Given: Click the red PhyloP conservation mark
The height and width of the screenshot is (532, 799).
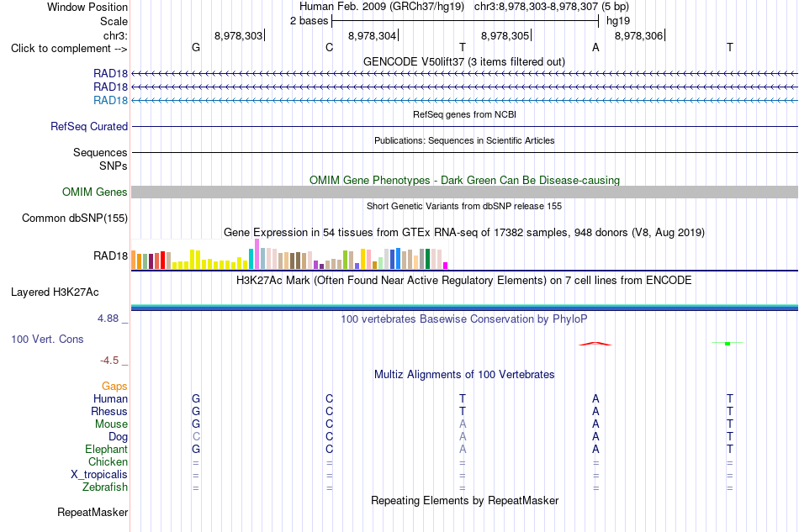Looking at the screenshot, I should click(595, 344).
